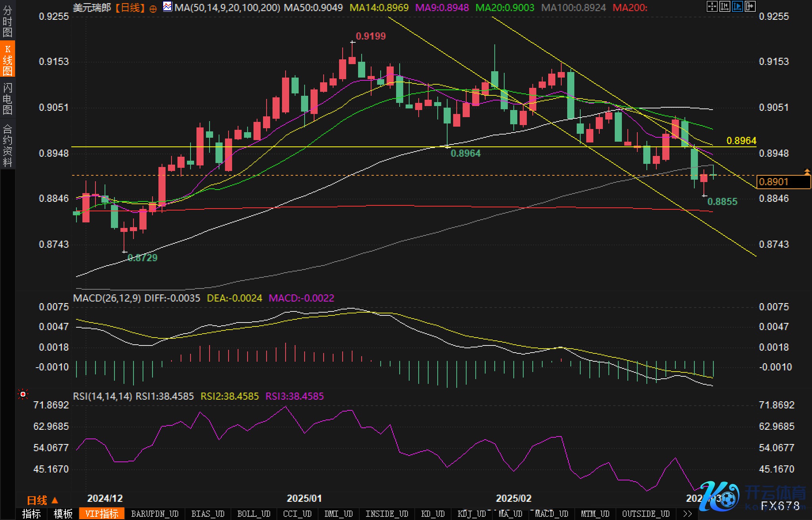Toggle the blue highlighted axis-arrow icon

coord(737,6)
